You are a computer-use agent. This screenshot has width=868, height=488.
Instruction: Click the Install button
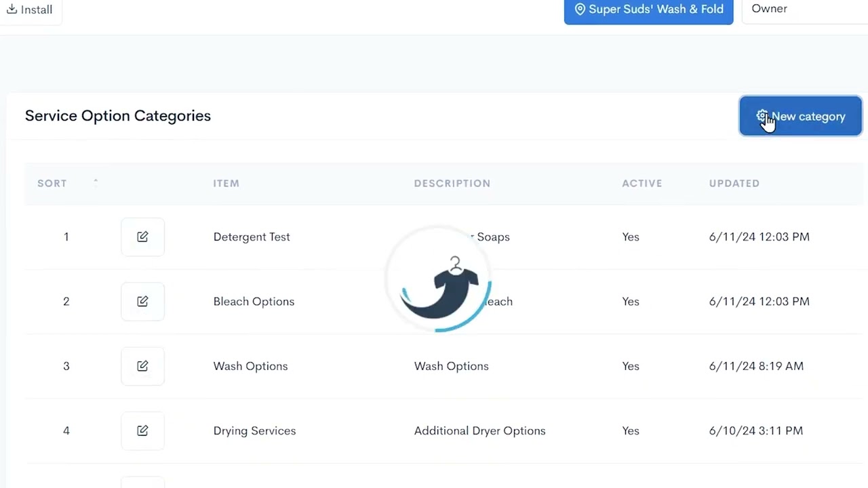(x=30, y=9)
